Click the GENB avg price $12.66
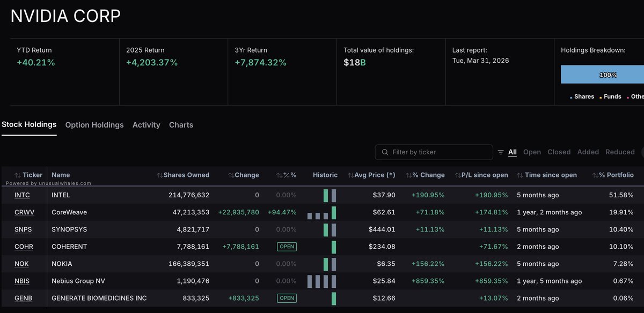The image size is (644, 313). [x=384, y=299]
